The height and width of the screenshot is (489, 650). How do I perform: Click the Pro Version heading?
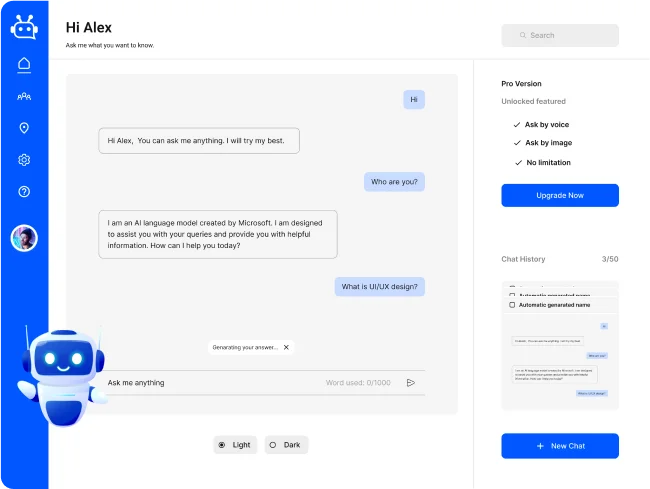point(521,84)
